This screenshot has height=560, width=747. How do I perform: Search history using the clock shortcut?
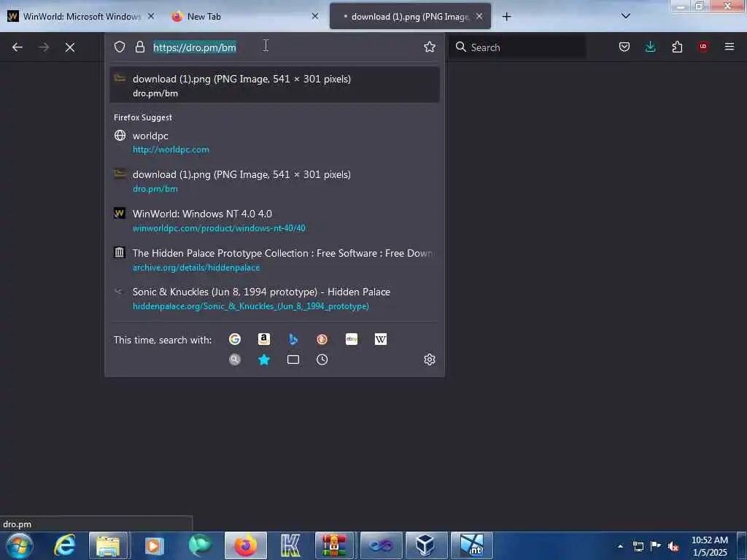(x=322, y=359)
